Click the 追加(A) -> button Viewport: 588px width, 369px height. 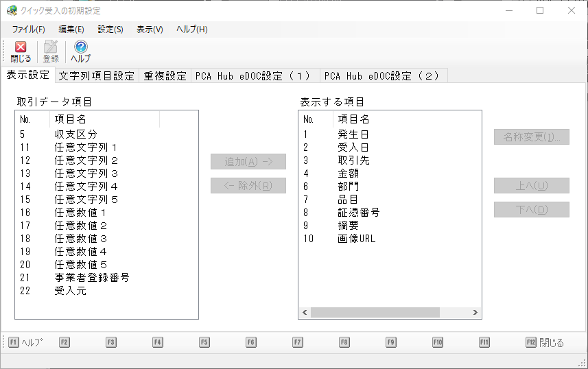click(248, 162)
